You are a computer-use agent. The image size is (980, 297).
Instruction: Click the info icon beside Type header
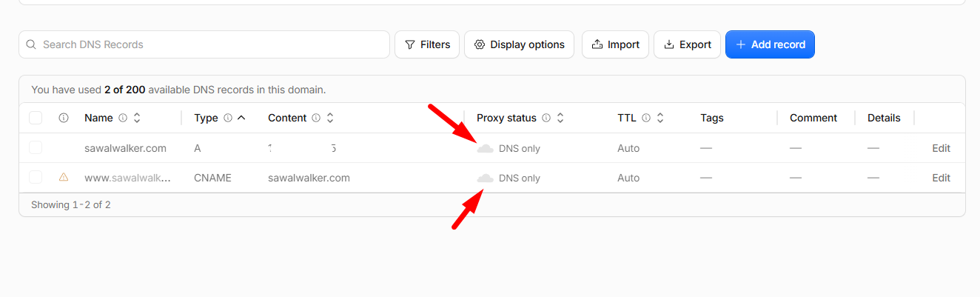(228, 118)
